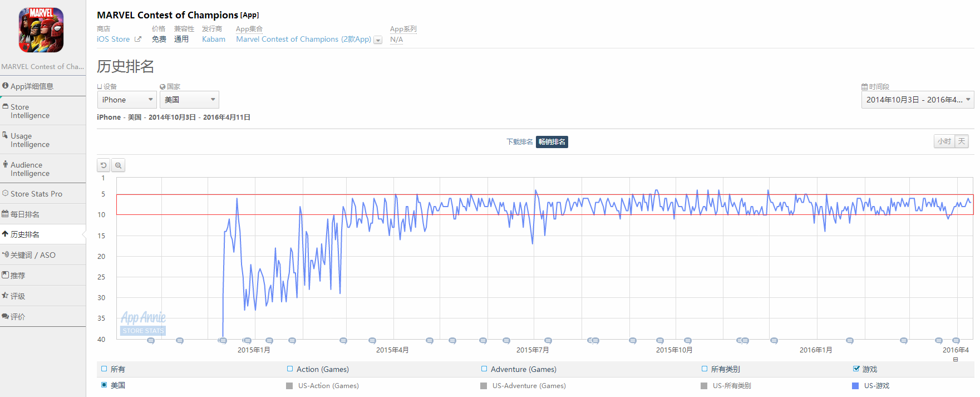Select the 小时 granularity button

[x=944, y=141]
